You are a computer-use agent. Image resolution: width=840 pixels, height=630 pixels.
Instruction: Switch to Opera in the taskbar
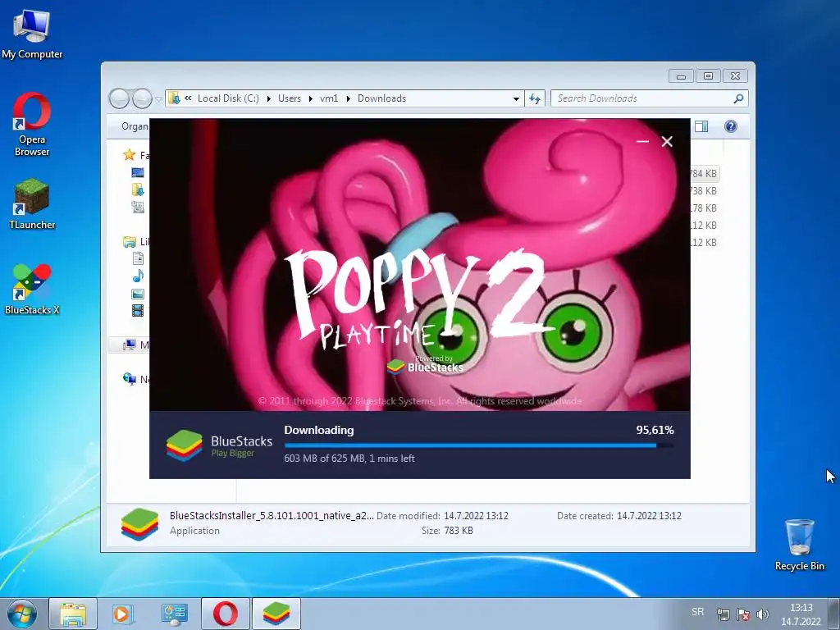[225, 614]
